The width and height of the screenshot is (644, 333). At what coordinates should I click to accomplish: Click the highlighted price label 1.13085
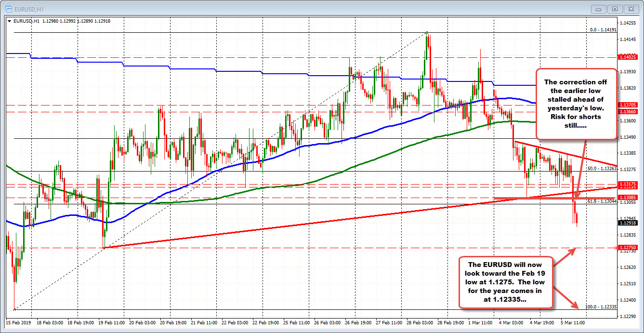[x=629, y=197]
